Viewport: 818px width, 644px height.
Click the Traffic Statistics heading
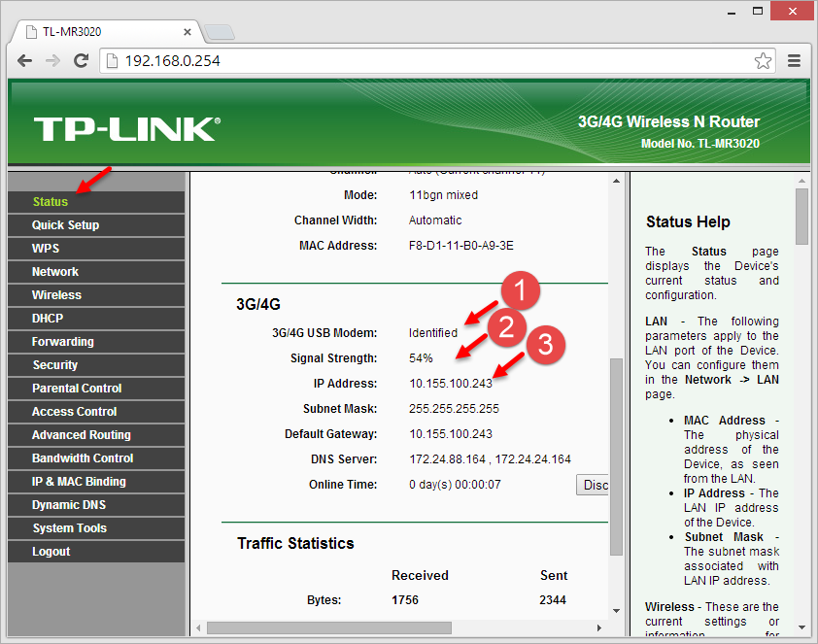pos(295,543)
